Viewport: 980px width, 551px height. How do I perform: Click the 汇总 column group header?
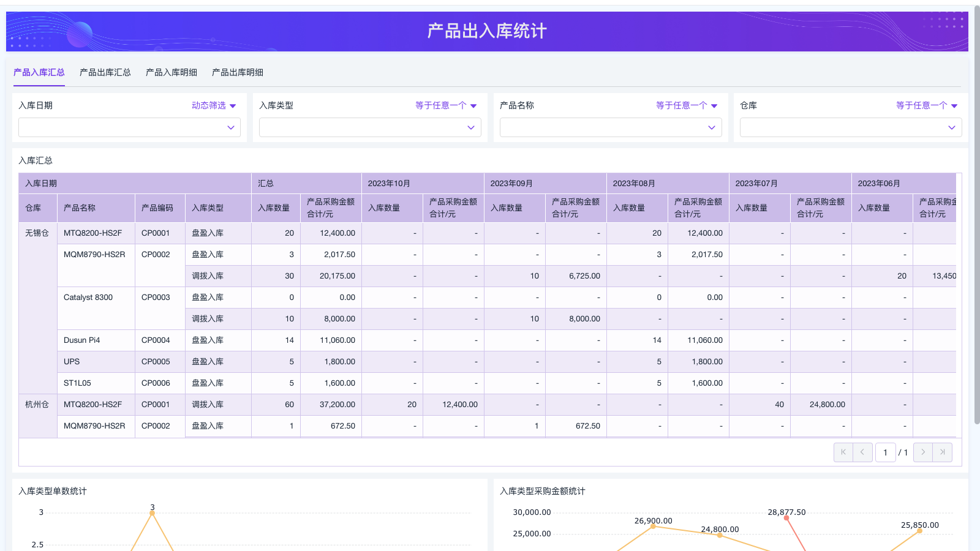306,184
